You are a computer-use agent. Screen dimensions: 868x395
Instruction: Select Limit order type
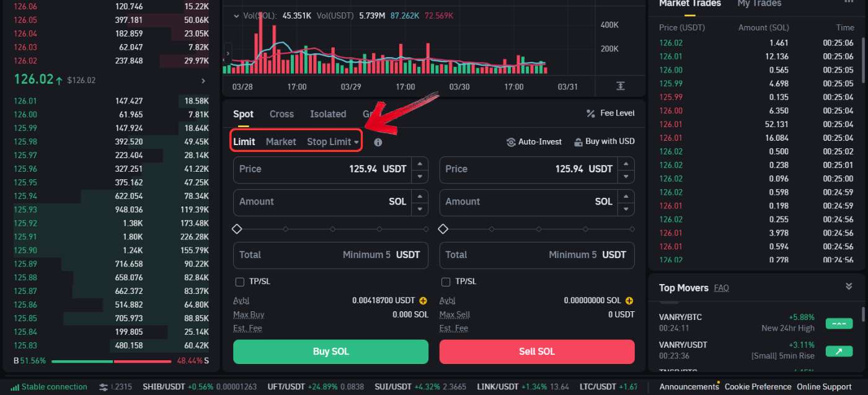tap(244, 142)
